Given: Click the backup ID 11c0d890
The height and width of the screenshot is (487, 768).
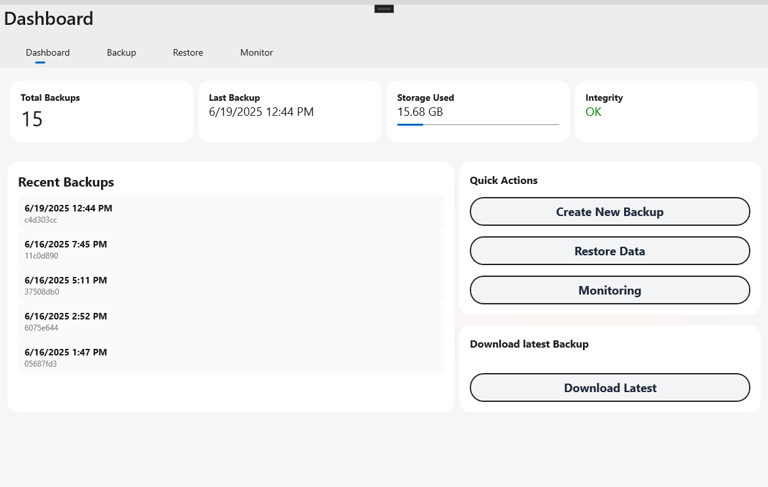Looking at the screenshot, I should point(41,256).
